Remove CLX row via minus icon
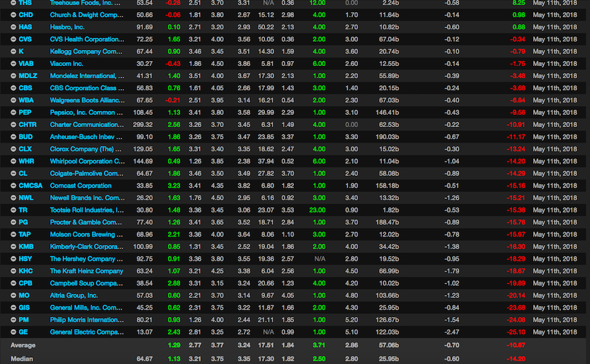 pos(13,149)
